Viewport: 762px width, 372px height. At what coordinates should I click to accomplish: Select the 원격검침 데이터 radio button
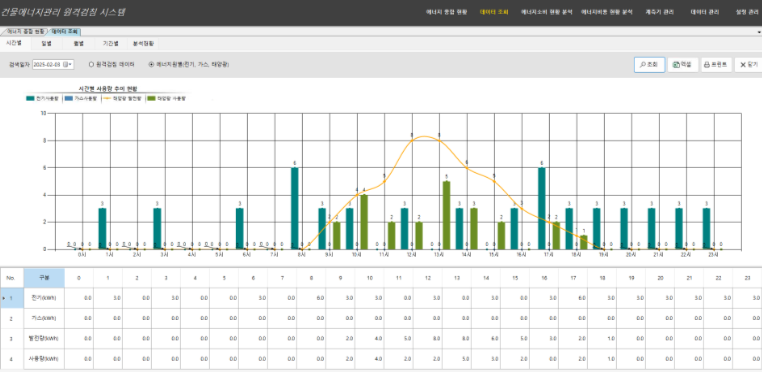coord(91,65)
